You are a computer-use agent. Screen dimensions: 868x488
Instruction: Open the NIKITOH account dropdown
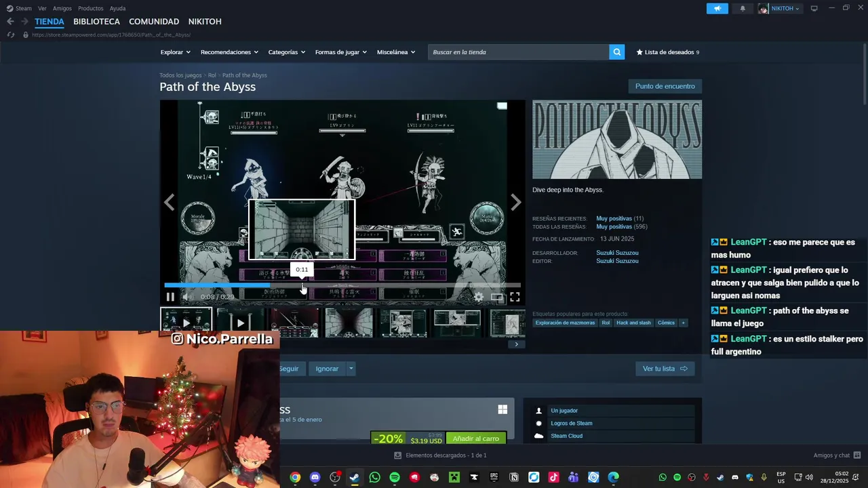pos(779,8)
